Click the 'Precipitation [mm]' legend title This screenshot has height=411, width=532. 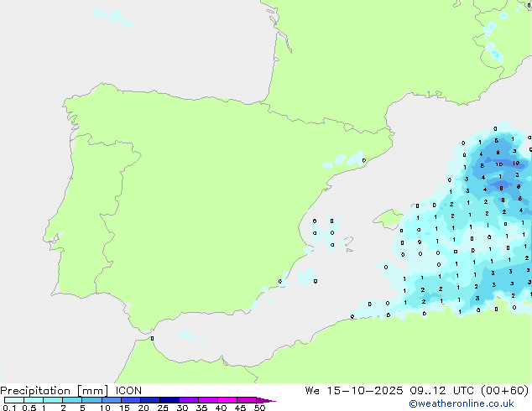point(54,391)
